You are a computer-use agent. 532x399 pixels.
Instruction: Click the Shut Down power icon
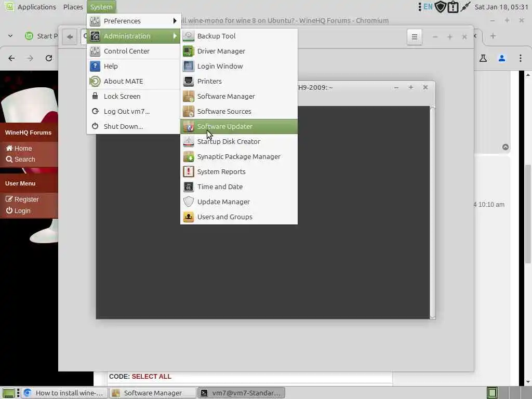coord(95,126)
